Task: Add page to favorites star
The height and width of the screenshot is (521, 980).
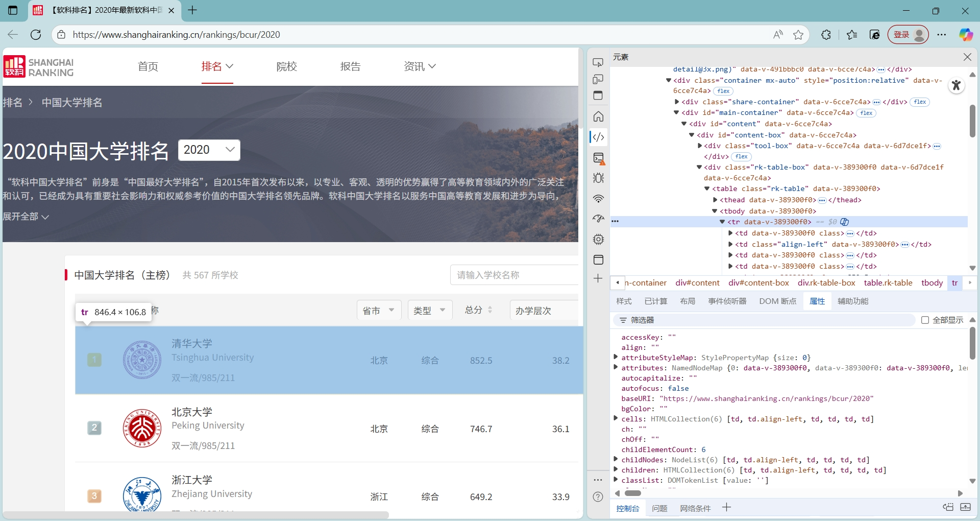Action: pyautogui.click(x=798, y=35)
